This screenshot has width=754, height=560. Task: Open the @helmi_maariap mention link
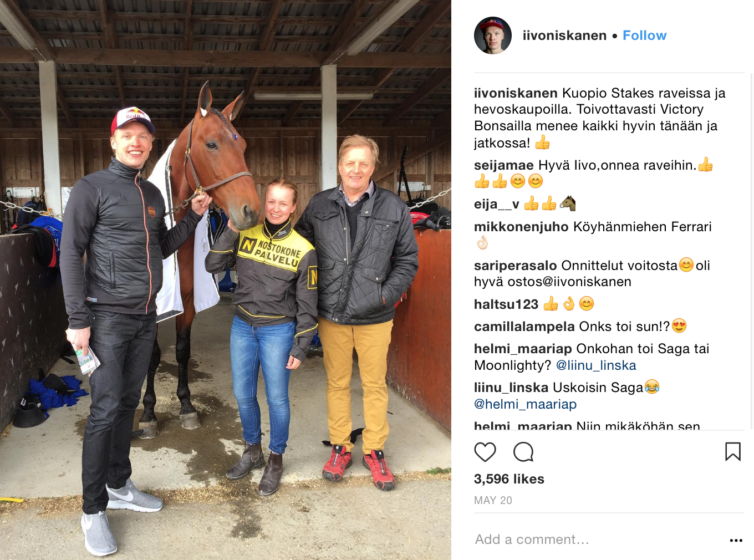(526, 404)
